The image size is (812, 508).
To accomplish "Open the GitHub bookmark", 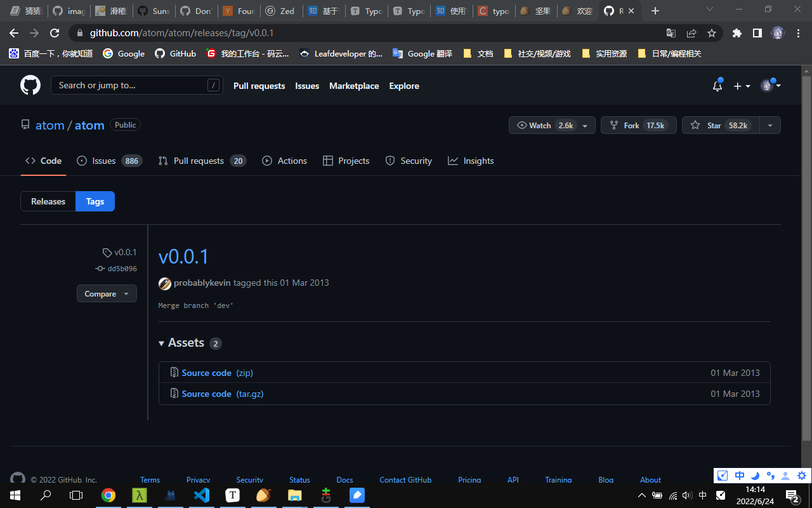I will pos(176,53).
